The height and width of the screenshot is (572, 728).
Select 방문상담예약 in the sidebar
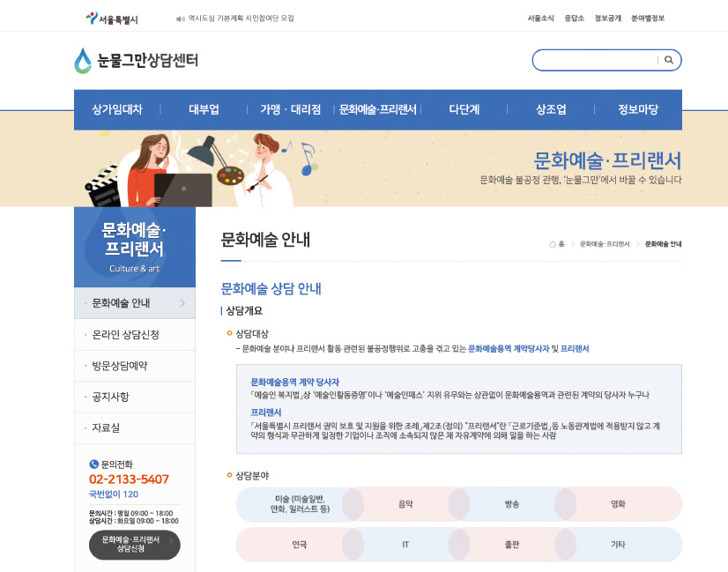point(135,366)
